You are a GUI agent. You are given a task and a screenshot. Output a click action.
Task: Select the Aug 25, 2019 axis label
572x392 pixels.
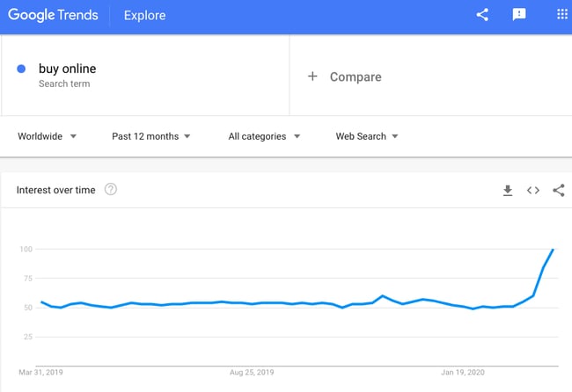tap(252, 373)
